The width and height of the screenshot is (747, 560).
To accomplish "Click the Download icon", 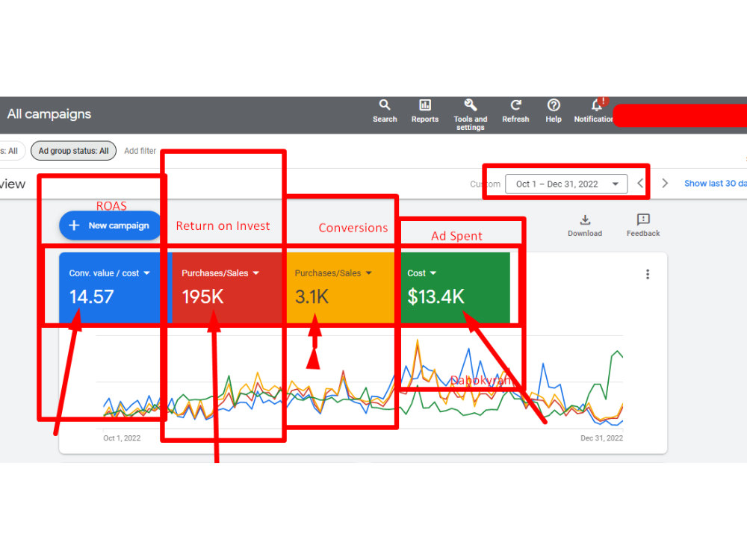I will 585,225.
